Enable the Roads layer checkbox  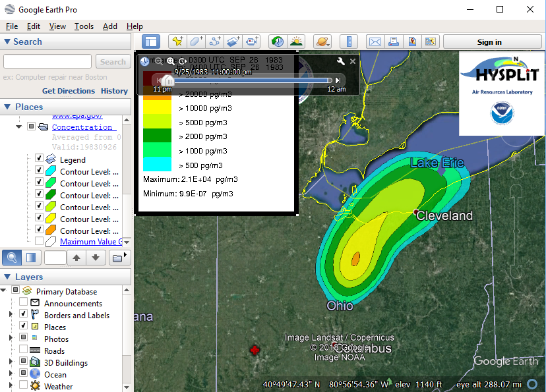24,350
